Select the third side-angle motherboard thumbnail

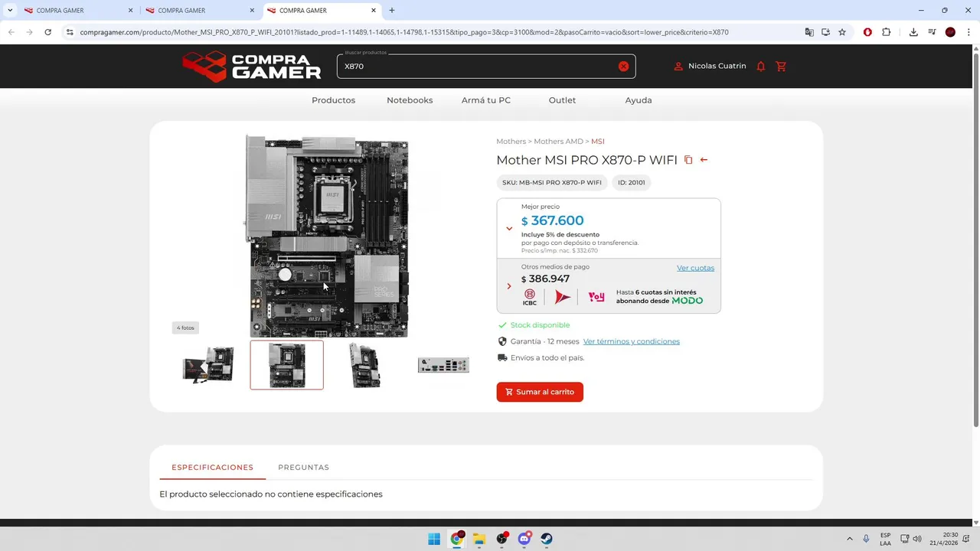(x=364, y=365)
